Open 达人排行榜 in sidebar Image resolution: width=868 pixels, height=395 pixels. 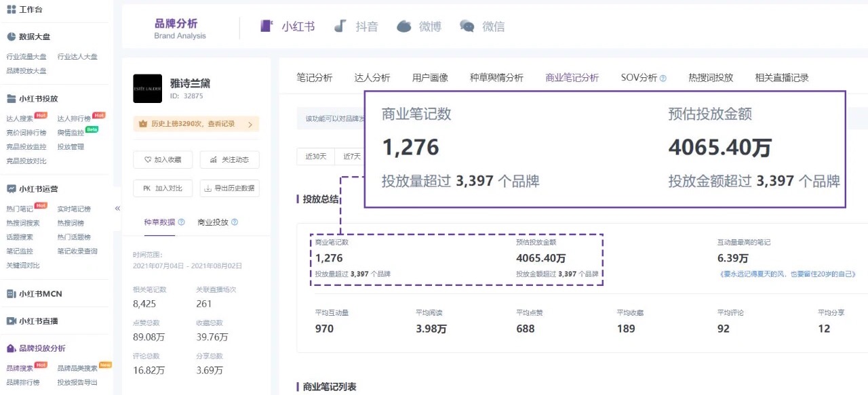[74, 119]
